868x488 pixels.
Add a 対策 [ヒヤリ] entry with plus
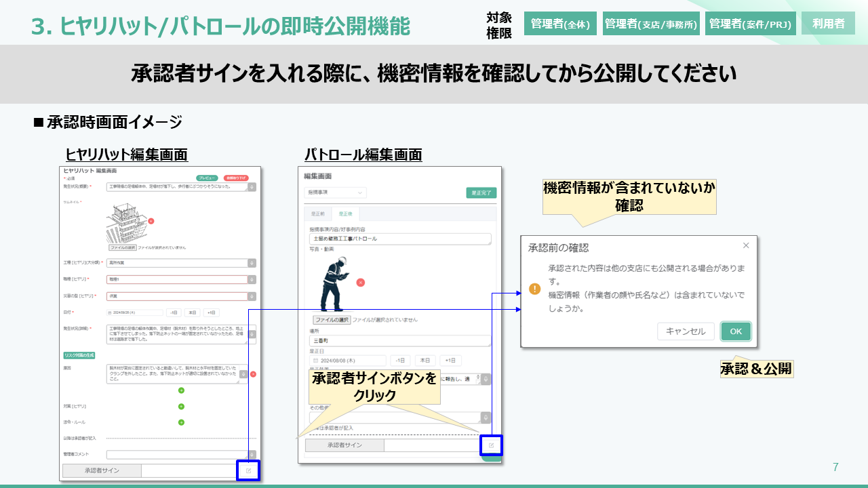point(181,407)
